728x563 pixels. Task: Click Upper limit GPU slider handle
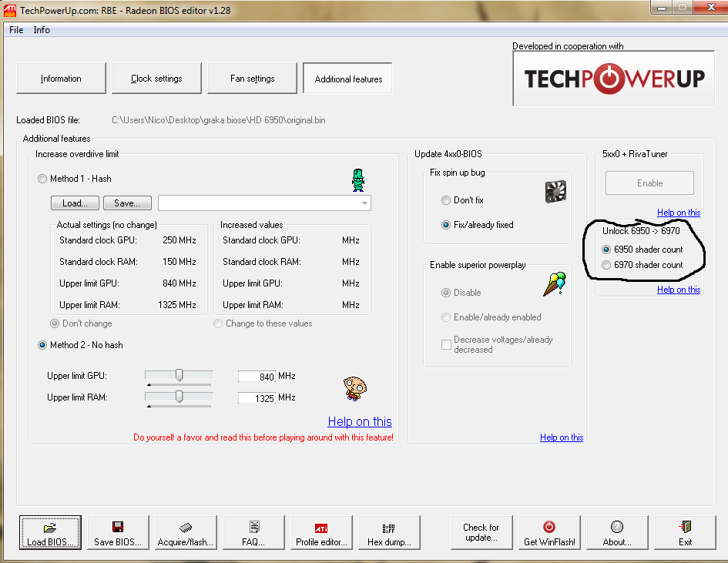pyautogui.click(x=179, y=375)
